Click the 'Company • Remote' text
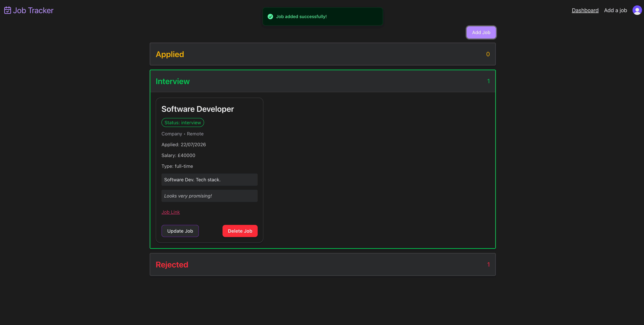The height and width of the screenshot is (325, 644). pyautogui.click(x=182, y=134)
